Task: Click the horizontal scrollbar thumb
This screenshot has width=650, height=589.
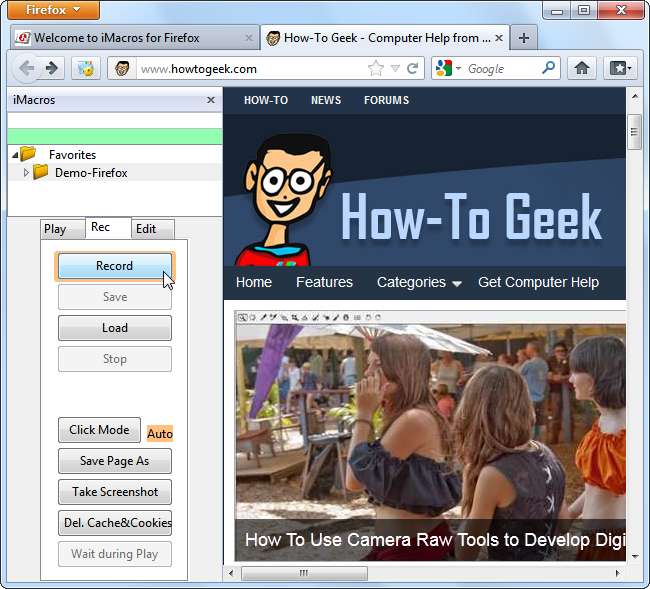Action: pos(304,573)
